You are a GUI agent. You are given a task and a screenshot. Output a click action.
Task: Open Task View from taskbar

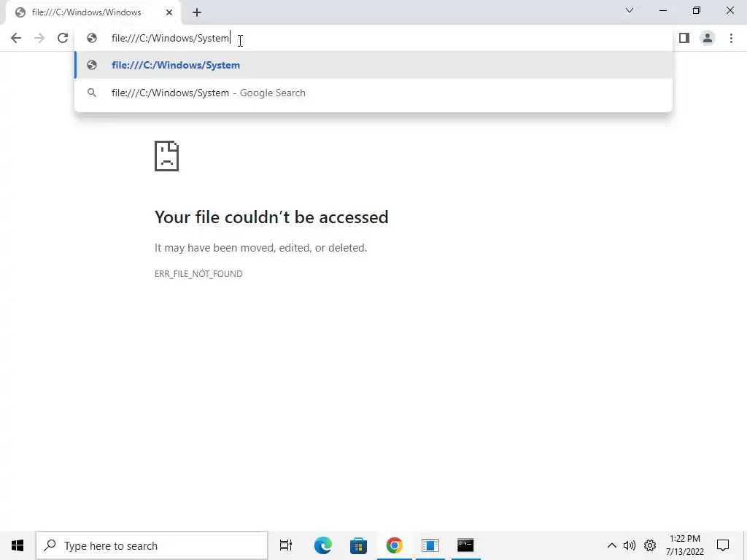pyautogui.click(x=286, y=545)
